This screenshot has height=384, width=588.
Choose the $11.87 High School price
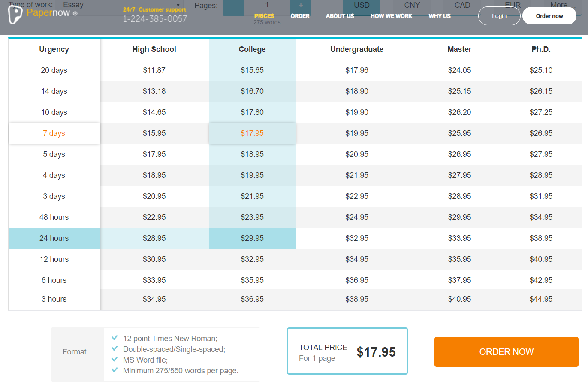click(x=154, y=70)
